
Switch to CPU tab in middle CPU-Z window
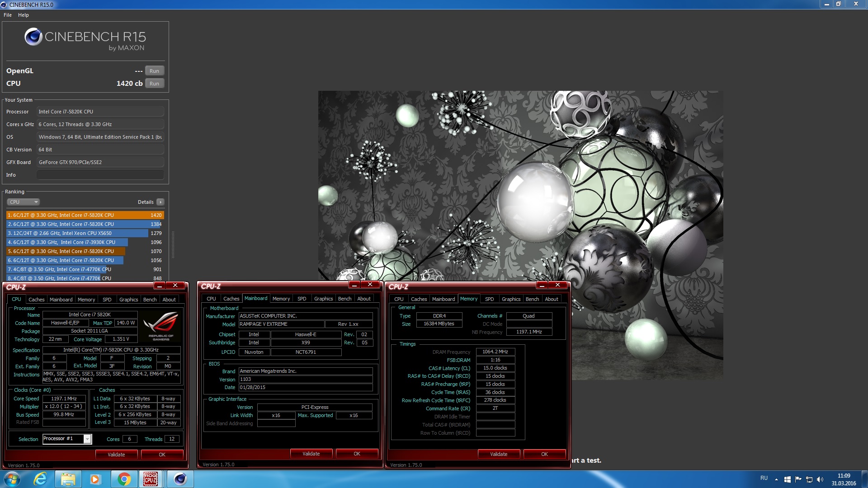(212, 299)
